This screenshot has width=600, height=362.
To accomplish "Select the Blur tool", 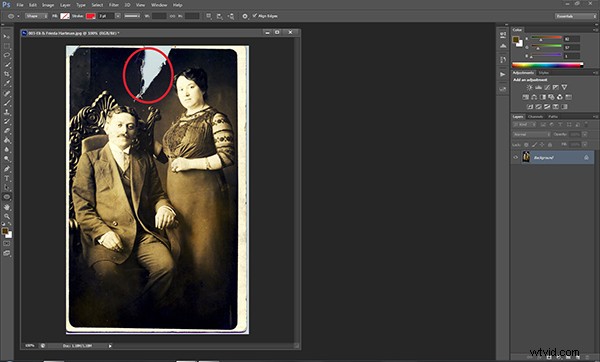I will point(7,150).
